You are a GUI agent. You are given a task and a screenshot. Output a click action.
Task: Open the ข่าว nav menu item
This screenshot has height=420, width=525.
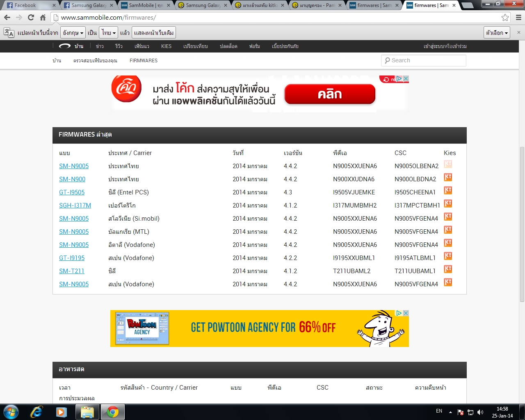tap(100, 46)
